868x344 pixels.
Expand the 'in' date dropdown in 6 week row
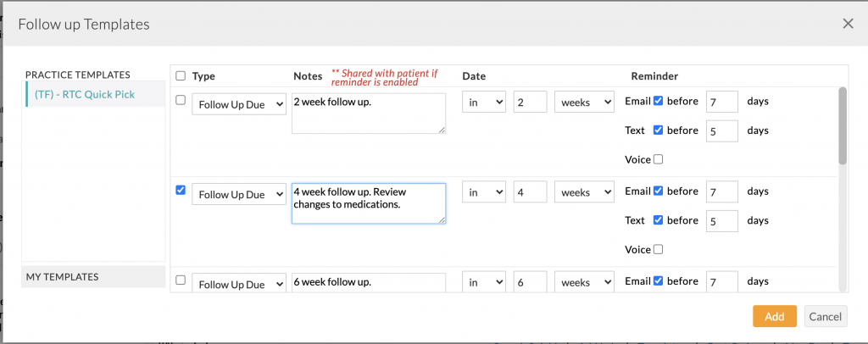pyautogui.click(x=484, y=282)
